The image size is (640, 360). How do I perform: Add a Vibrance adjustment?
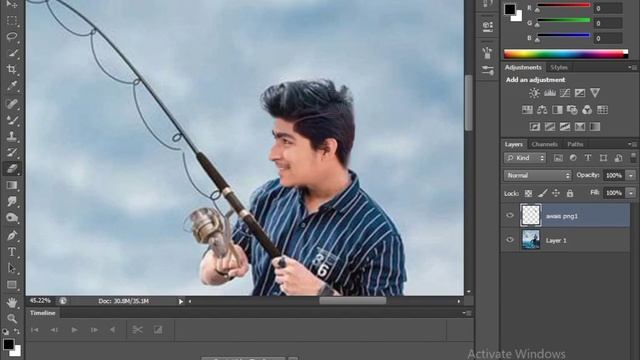[595, 93]
